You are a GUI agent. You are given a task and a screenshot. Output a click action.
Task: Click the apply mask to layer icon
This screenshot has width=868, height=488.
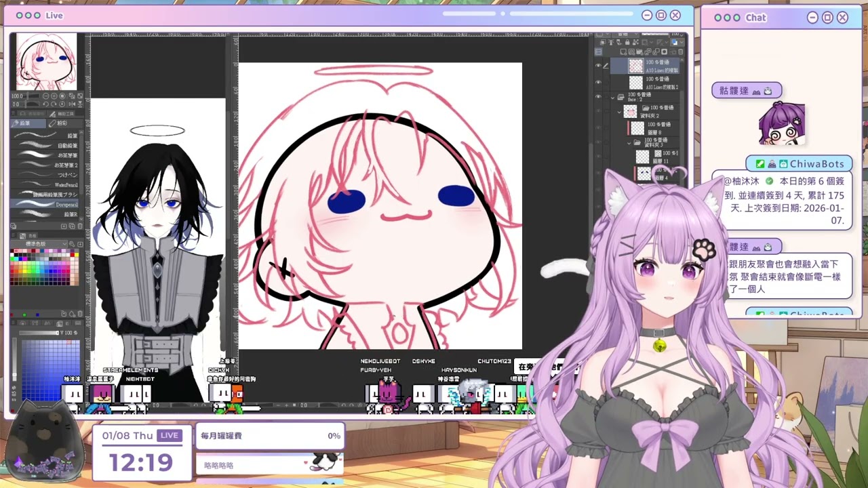(673, 52)
